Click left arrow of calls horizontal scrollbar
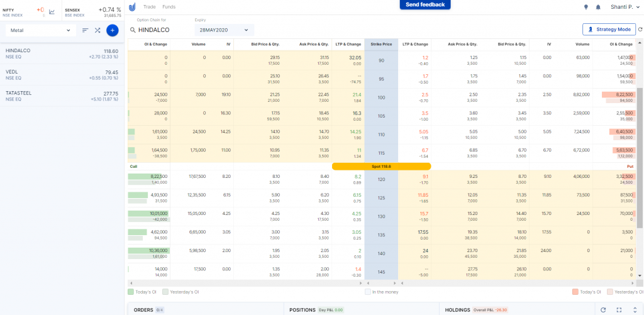This screenshot has height=315, width=644. pyautogui.click(x=131, y=284)
